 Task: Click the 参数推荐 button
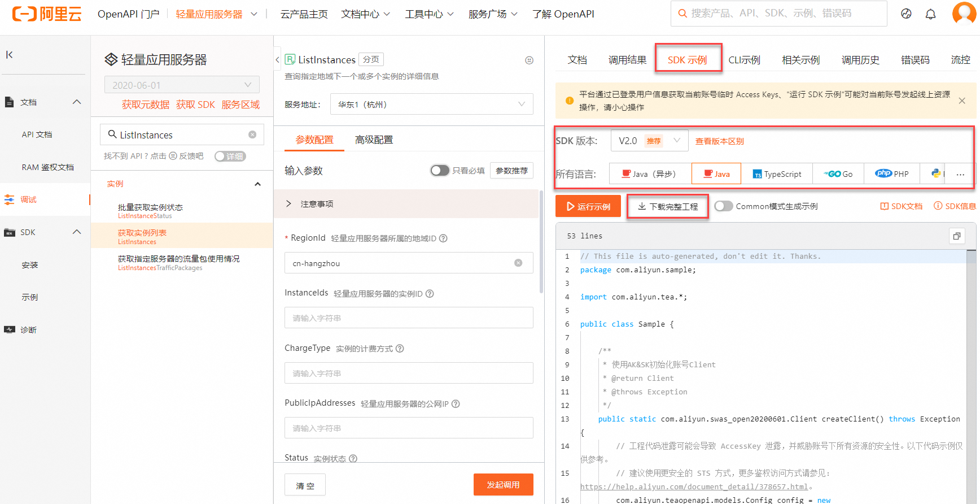click(x=511, y=171)
